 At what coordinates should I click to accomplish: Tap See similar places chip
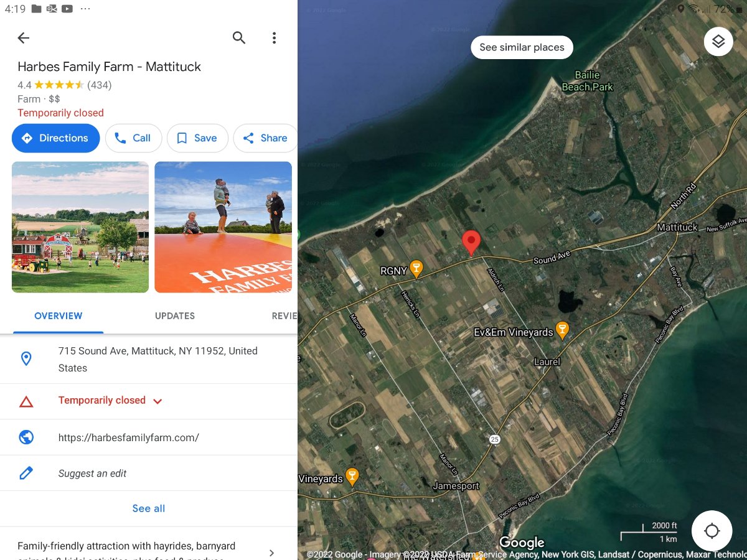point(522,47)
